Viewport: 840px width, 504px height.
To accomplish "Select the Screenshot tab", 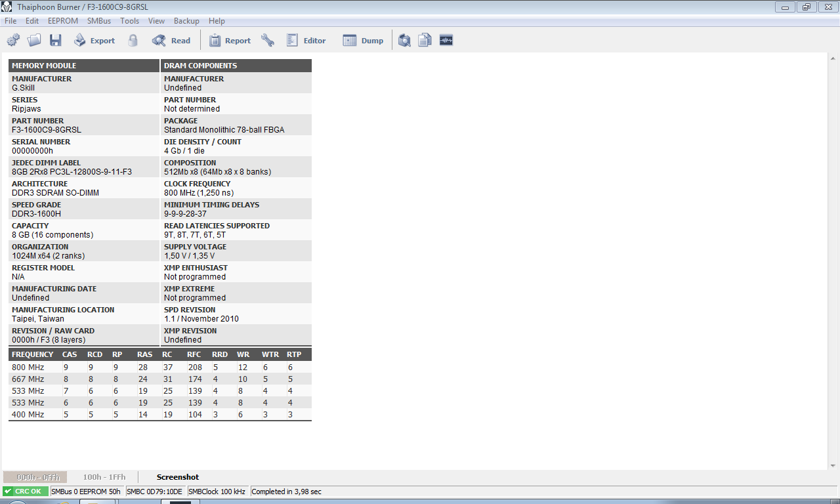I will click(x=178, y=477).
